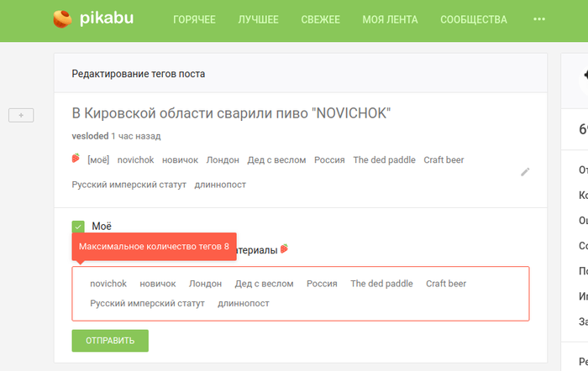Select новичок tag in the tag editor field

(x=158, y=284)
